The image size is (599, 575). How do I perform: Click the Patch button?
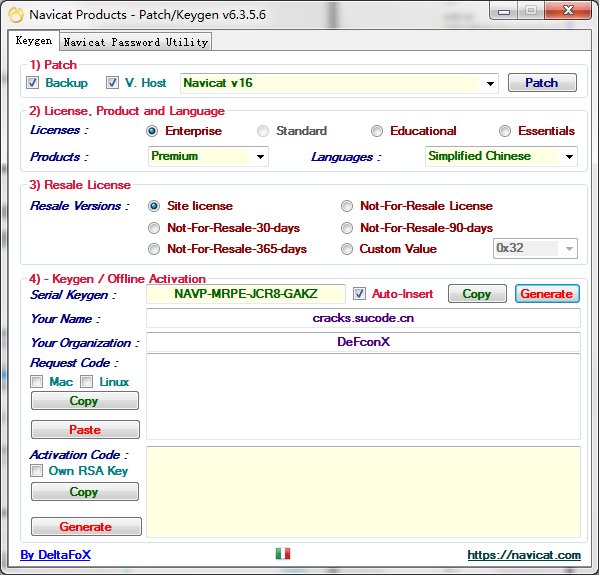(x=542, y=83)
